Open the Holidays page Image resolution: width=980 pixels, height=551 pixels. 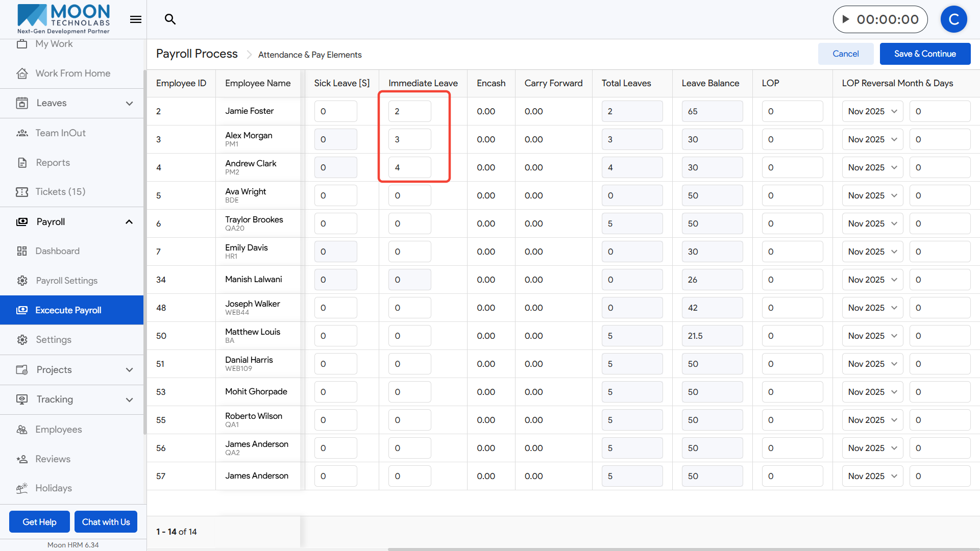tap(53, 488)
